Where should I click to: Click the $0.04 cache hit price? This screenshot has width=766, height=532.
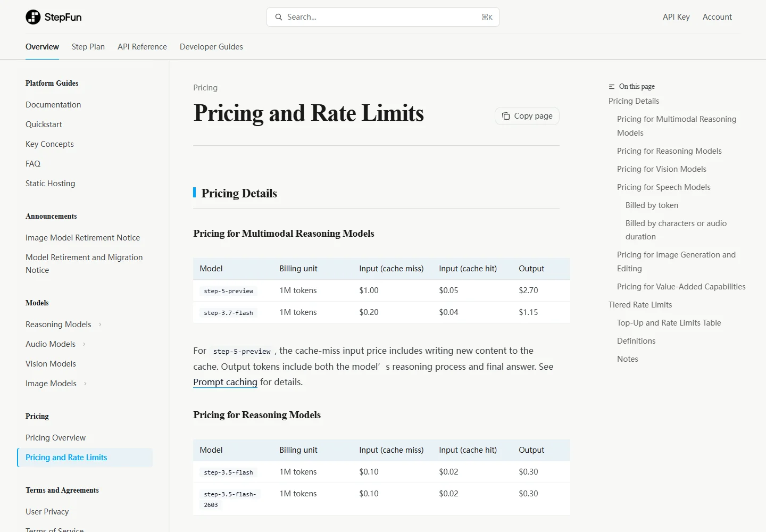(448, 312)
